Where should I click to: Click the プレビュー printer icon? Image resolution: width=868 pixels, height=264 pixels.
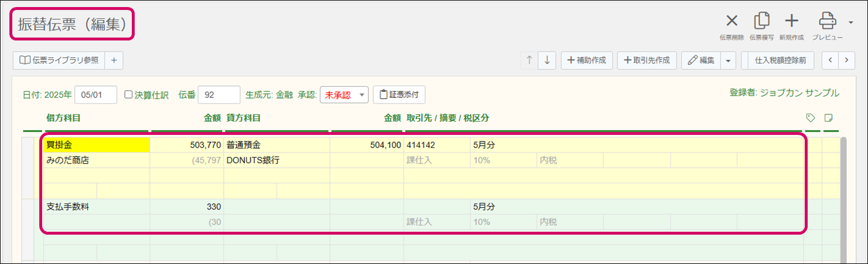pos(826,22)
